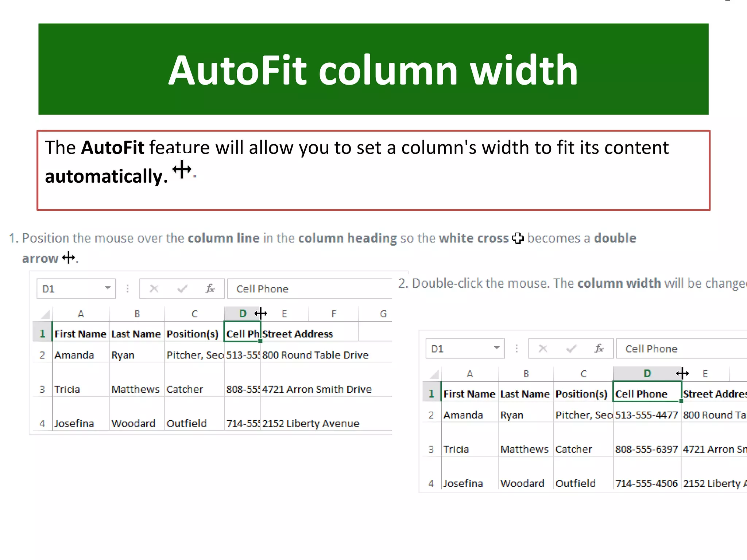Image resolution: width=747 pixels, height=560 pixels.
Task: Click row 3 header in right spreadsheet
Action: [x=431, y=449]
